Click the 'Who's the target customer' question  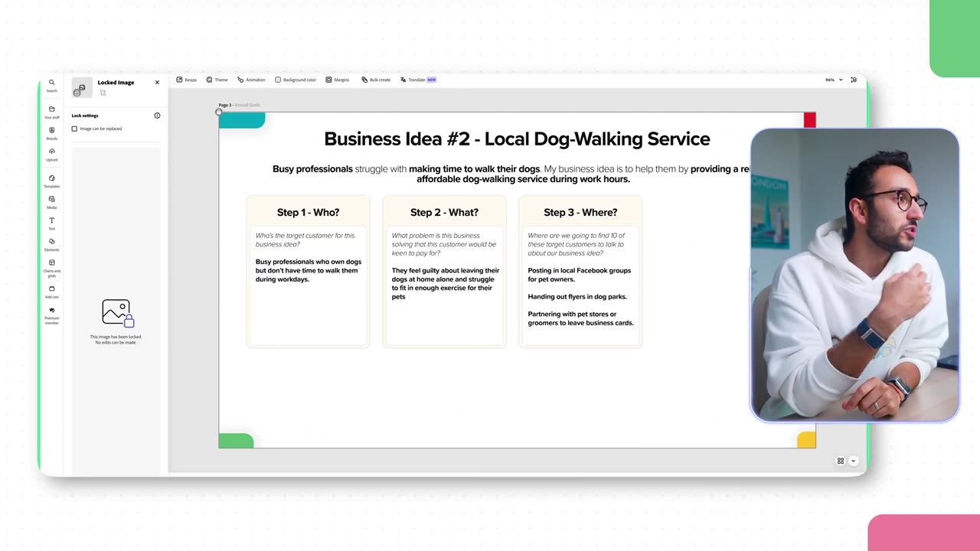[x=305, y=240]
